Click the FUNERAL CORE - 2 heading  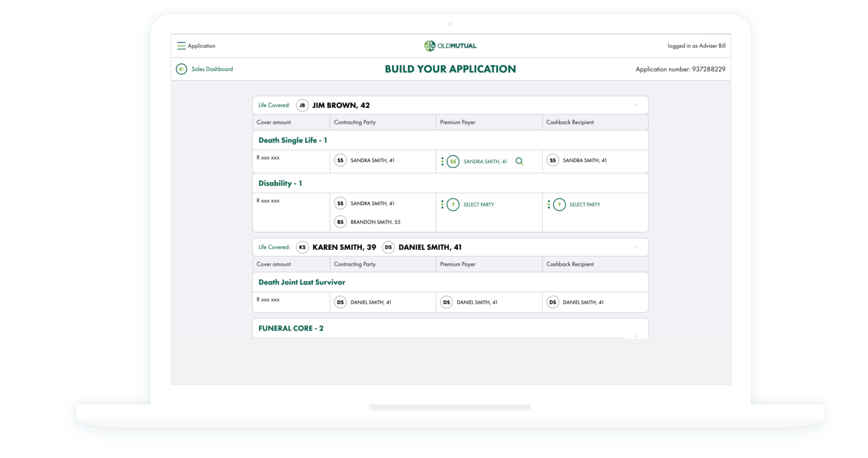291,328
